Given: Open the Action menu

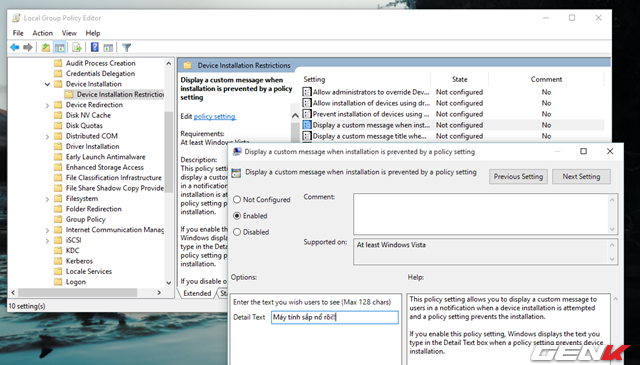Looking at the screenshot, I should [x=42, y=33].
